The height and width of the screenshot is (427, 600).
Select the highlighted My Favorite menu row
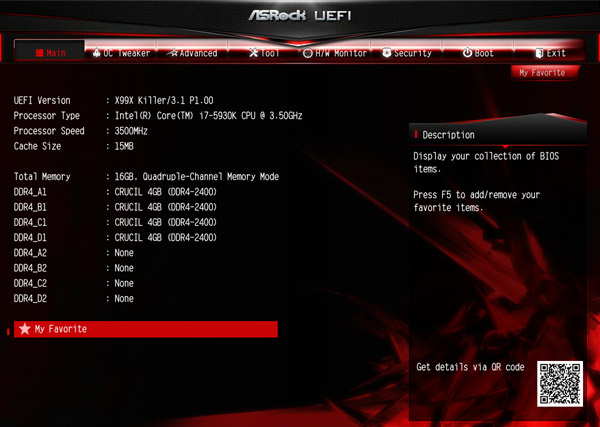[x=146, y=329]
